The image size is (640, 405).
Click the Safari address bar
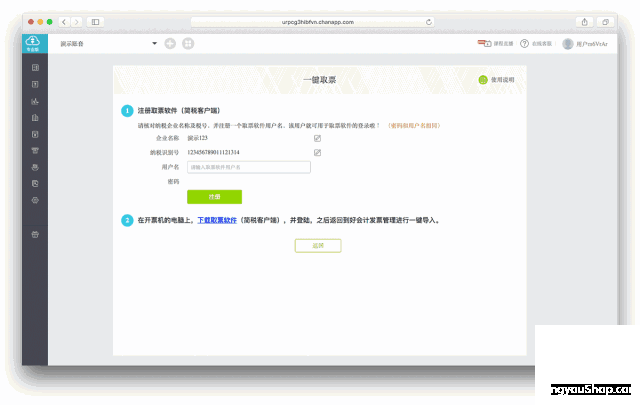click(x=312, y=22)
